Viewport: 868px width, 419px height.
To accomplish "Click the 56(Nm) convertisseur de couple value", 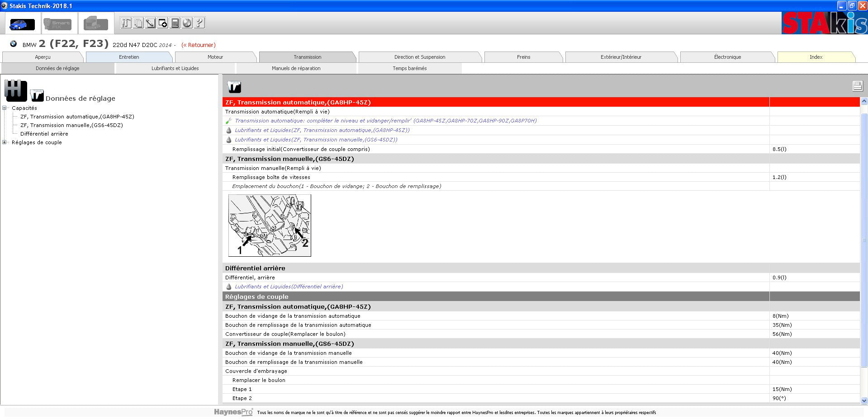I will pyautogui.click(x=782, y=334).
